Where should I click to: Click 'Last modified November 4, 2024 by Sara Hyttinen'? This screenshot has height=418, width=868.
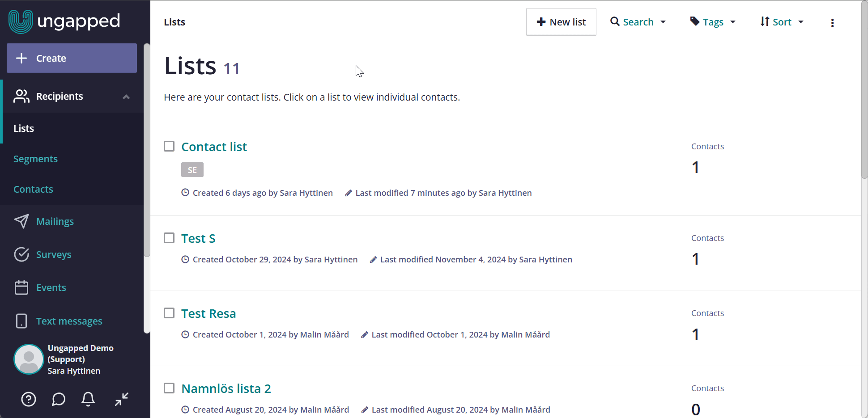tap(476, 259)
